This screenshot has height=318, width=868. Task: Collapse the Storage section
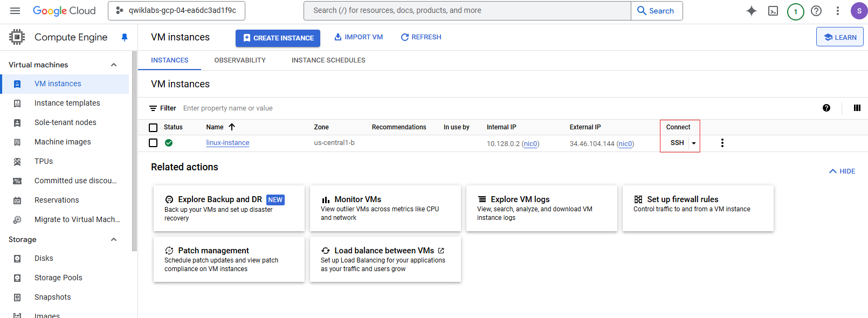pos(114,239)
